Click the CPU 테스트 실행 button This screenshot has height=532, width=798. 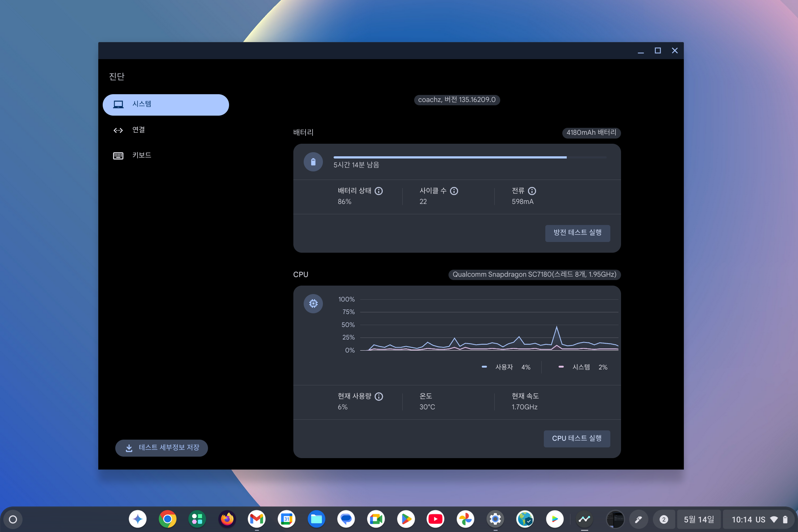577,439
